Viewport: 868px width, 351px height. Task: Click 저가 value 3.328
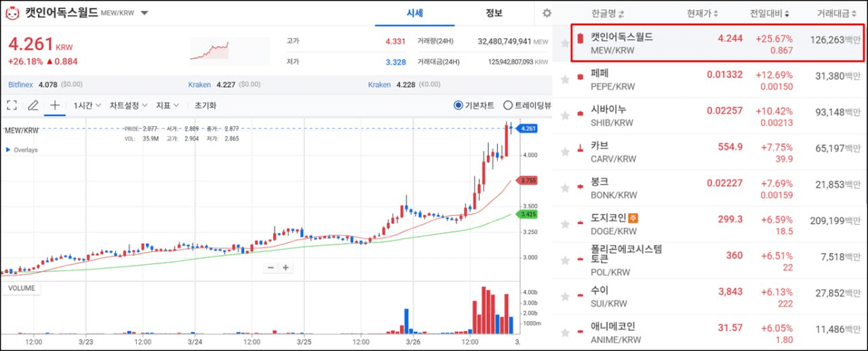395,62
